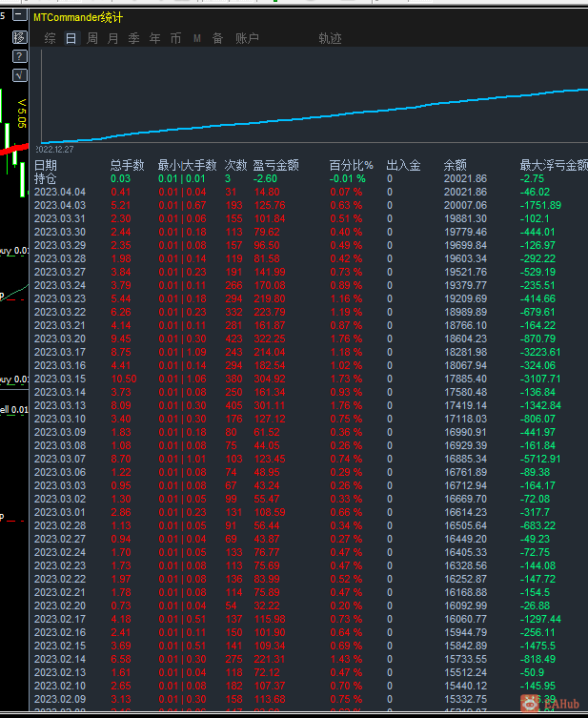Click the 最大浮亏金额 column header

click(554, 165)
